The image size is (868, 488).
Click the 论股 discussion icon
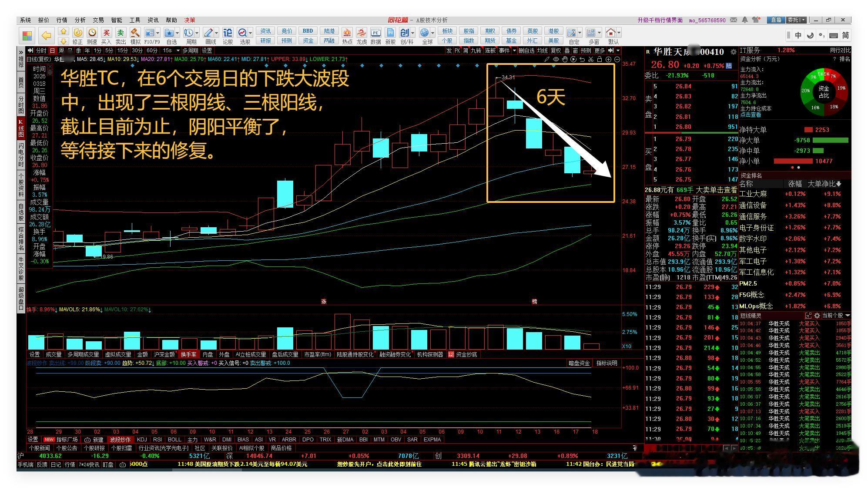pos(228,33)
